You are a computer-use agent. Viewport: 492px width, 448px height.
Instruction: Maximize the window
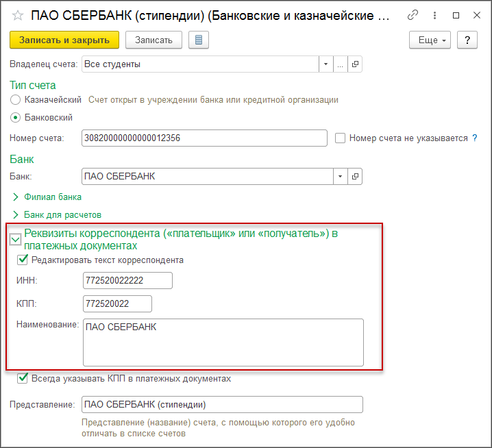456,15
